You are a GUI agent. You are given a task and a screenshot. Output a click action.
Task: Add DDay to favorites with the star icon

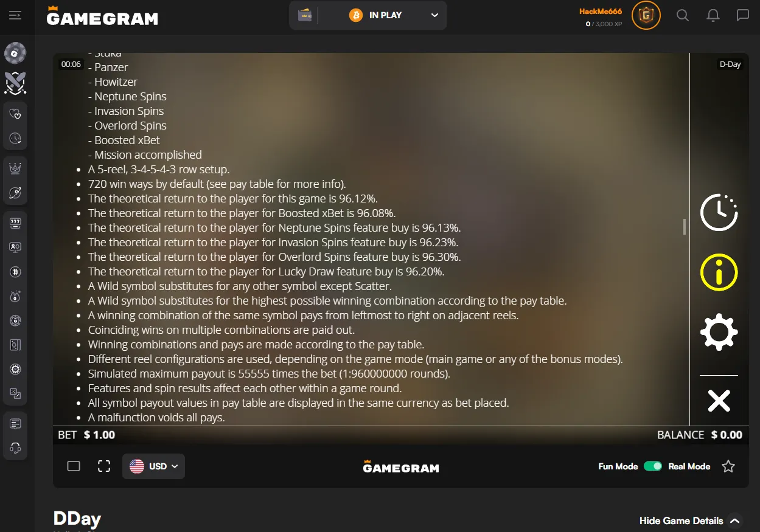pos(728,466)
